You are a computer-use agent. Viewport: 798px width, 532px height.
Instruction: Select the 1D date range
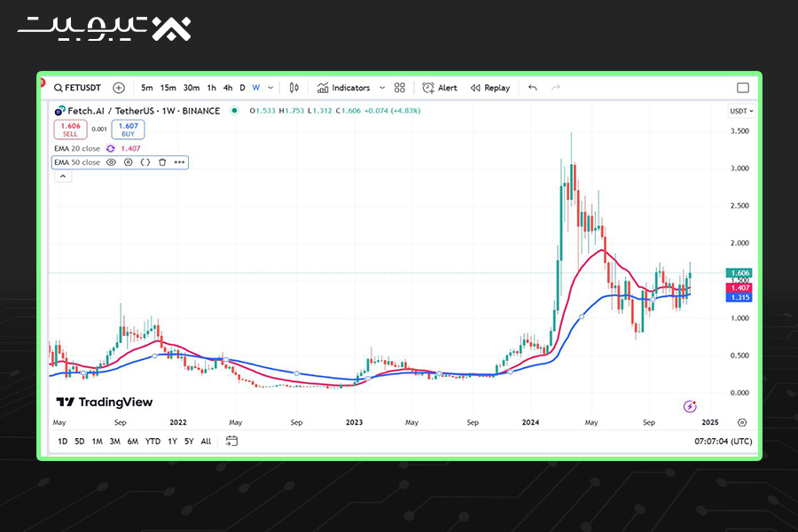pos(63,442)
